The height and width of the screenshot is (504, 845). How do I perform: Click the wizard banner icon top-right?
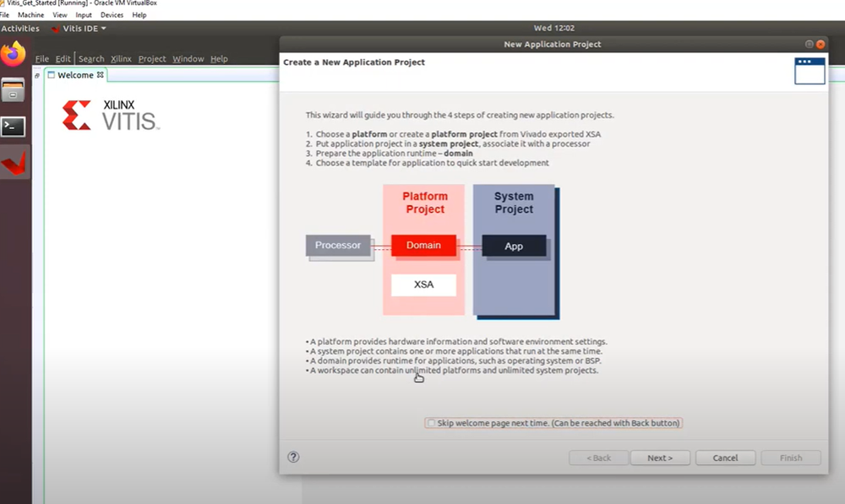point(809,71)
